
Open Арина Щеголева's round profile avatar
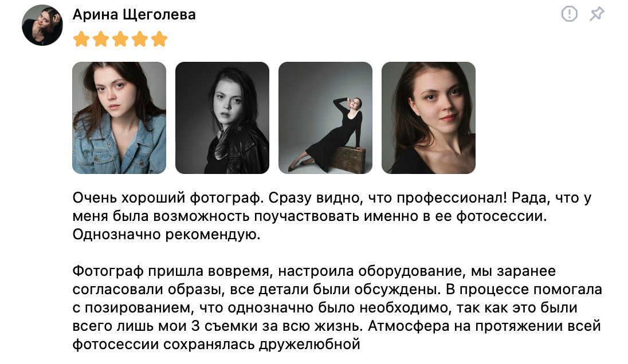pyautogui.click(x=42, y=25)
